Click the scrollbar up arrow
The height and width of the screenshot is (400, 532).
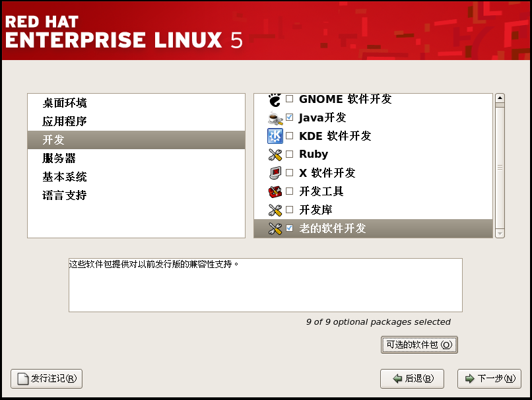tap(500, 98)
